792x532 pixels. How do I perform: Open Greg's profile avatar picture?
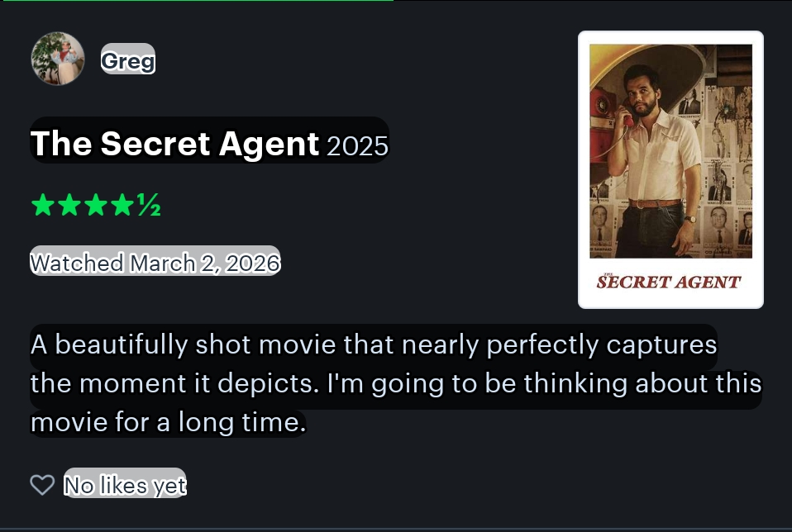click(58, 59)
